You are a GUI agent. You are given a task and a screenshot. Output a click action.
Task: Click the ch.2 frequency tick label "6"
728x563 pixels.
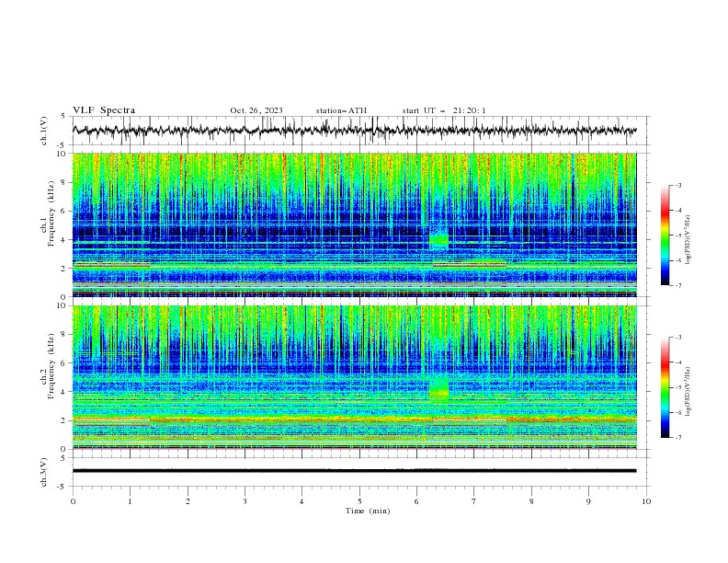[x=64, y=363]
